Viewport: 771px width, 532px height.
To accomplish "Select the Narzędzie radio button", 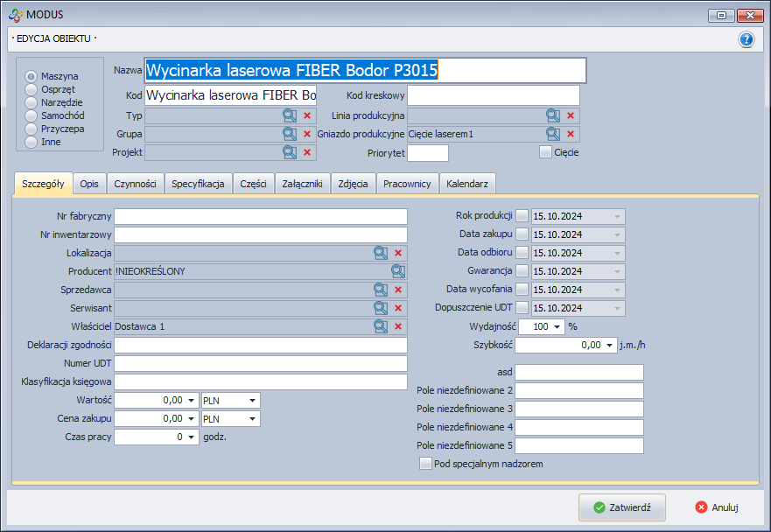I will click(x=32, y=102).
